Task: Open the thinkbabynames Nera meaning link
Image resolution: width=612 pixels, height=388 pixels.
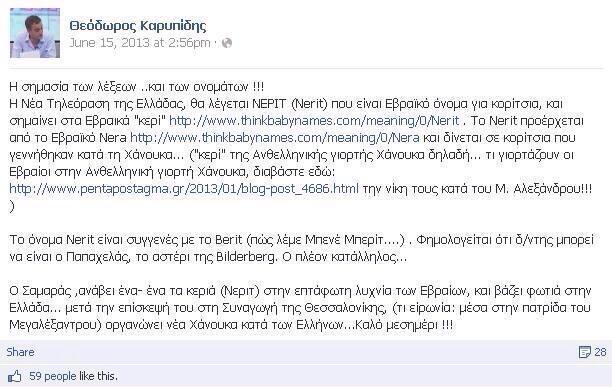Action: pos(275,138)
